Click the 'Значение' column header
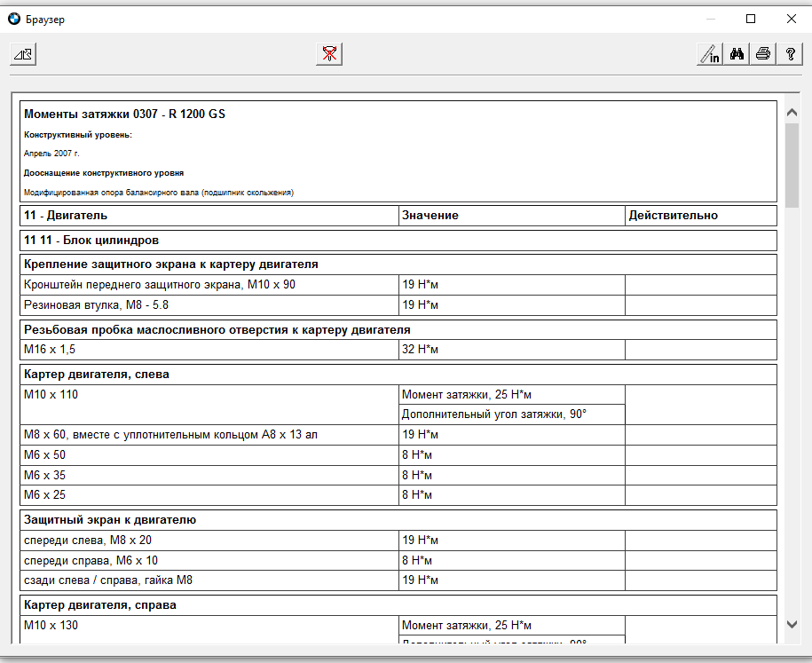Viewport: 812px width, 663px height. click(430, 216)
